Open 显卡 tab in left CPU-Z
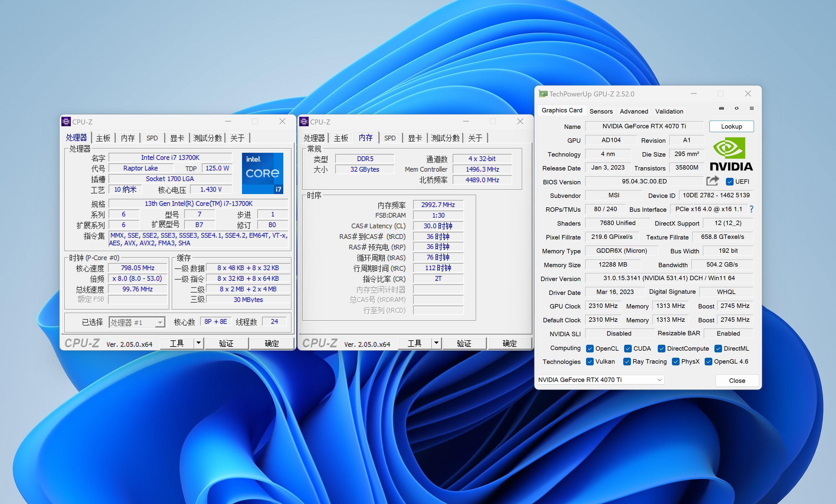The image size is (836, 504). pos(177,138)
